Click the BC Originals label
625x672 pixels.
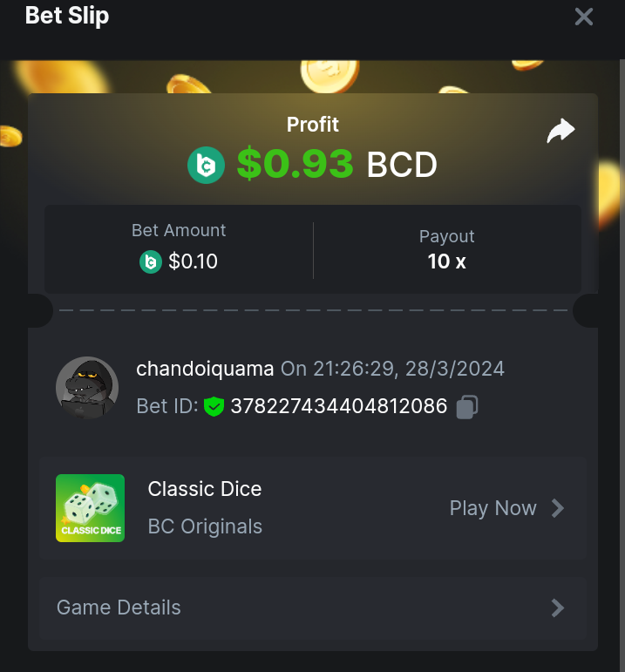[x=205, y=526]
